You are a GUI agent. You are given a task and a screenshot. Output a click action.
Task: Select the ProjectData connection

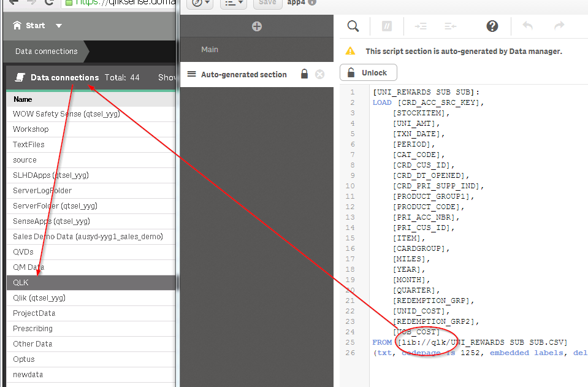(x=91, y=313)
